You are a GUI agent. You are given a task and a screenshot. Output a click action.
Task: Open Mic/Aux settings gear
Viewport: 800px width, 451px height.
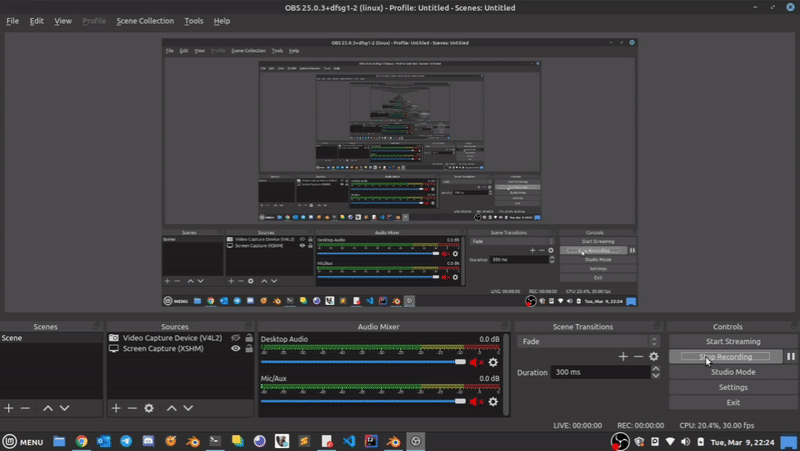[x=493, y=402]
